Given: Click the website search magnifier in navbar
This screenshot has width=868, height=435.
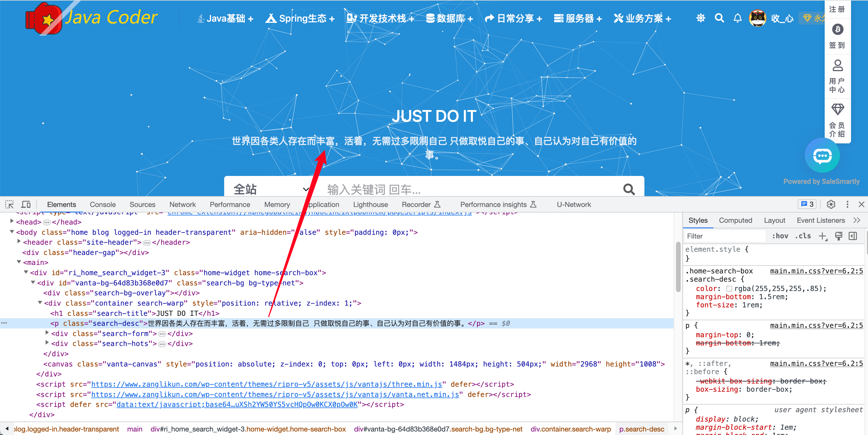Looking at the screenshot, I should point(719,18).
